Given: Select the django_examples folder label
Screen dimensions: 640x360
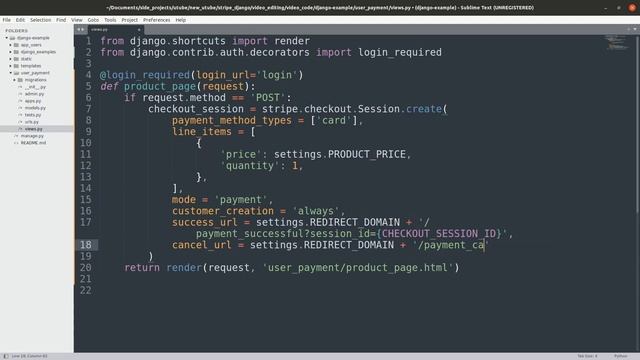Looking at the screenshot, I should coord(38,52).
